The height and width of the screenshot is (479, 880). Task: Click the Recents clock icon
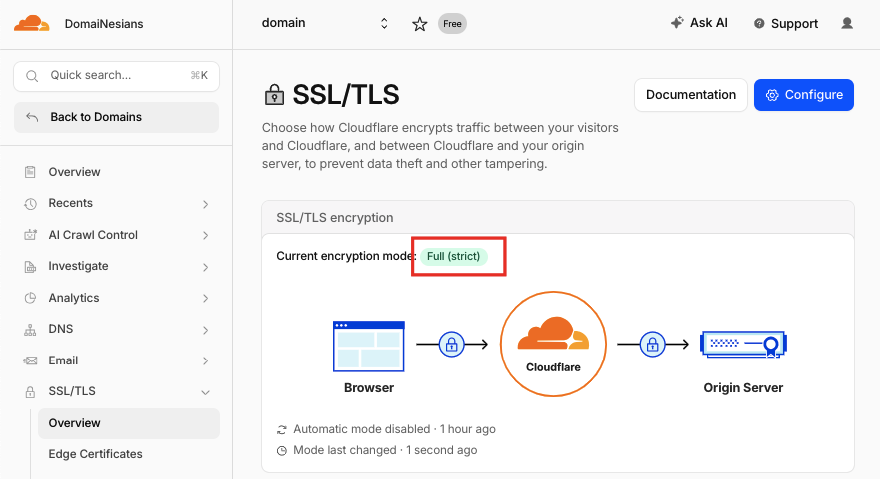click(x=30, y=203)
